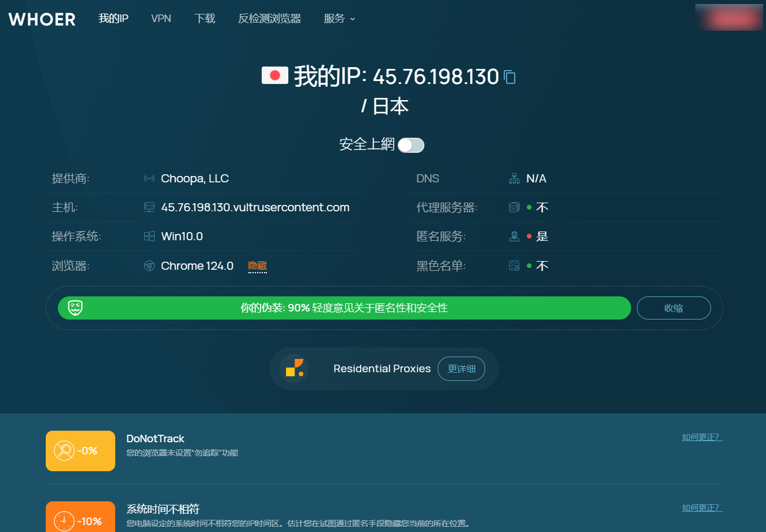The width and height of the screenshot is (766, 532).
Task: Open 如何更正? link for DoNotTrack
Action: pyautogui.click(x=702, y=437)
